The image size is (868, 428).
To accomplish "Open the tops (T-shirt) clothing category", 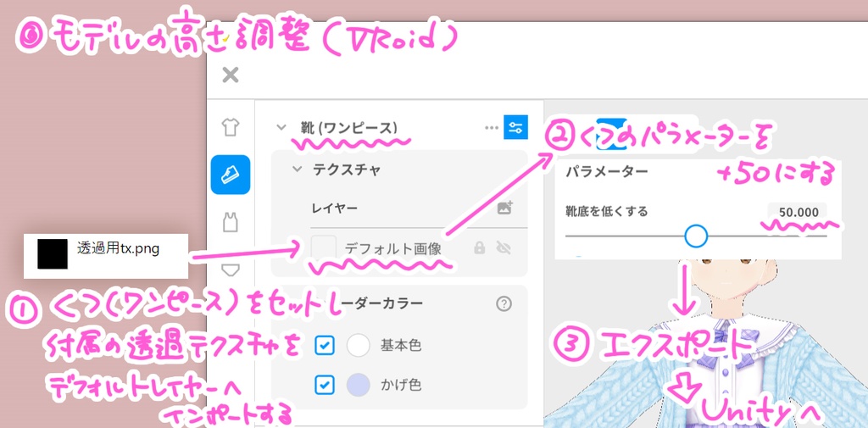I will pos(231,127).
